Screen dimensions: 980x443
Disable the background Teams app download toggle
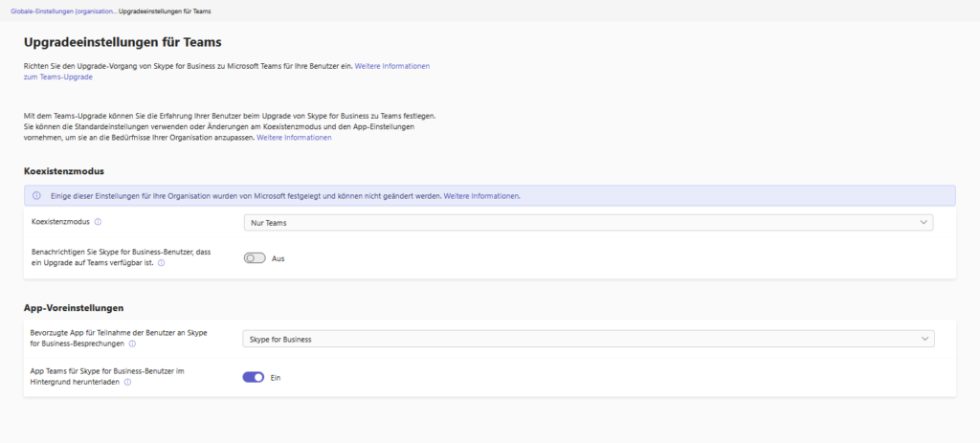pos(254,377)
